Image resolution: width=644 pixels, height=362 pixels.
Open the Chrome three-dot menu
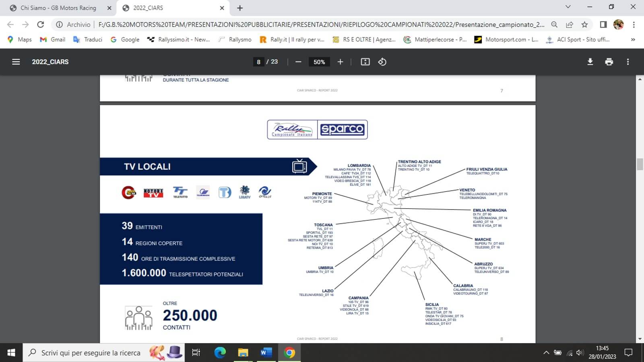634,25
